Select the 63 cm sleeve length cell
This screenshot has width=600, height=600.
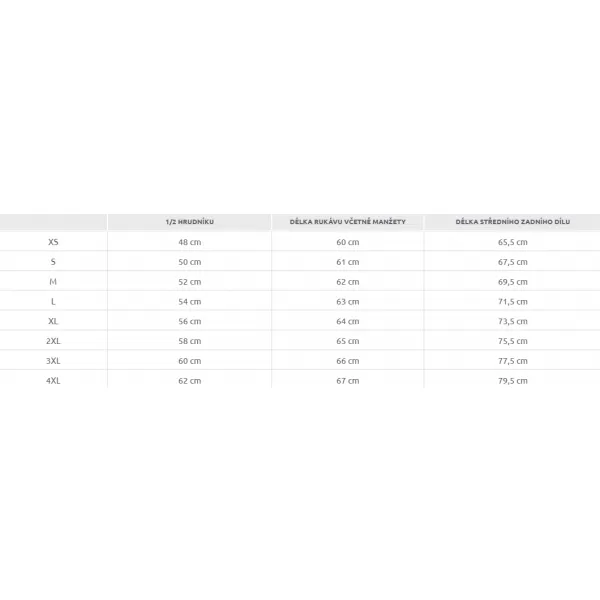[x=348, y=302]
